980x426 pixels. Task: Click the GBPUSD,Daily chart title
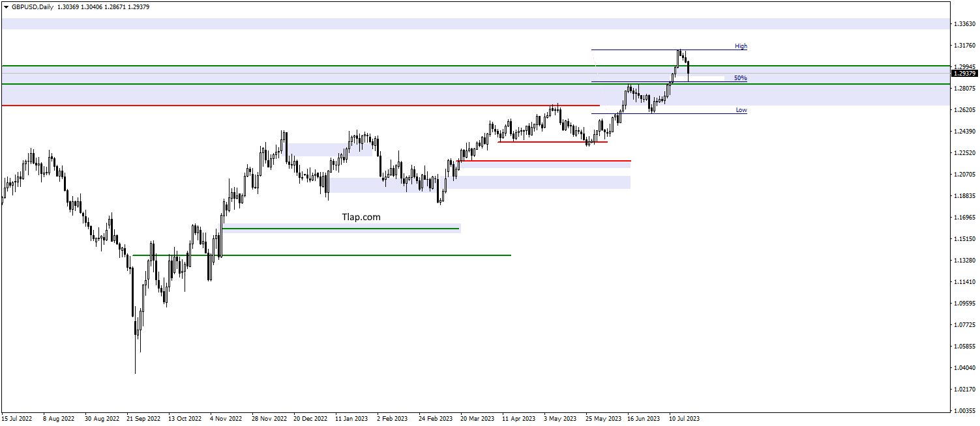(x=32, y=7)
